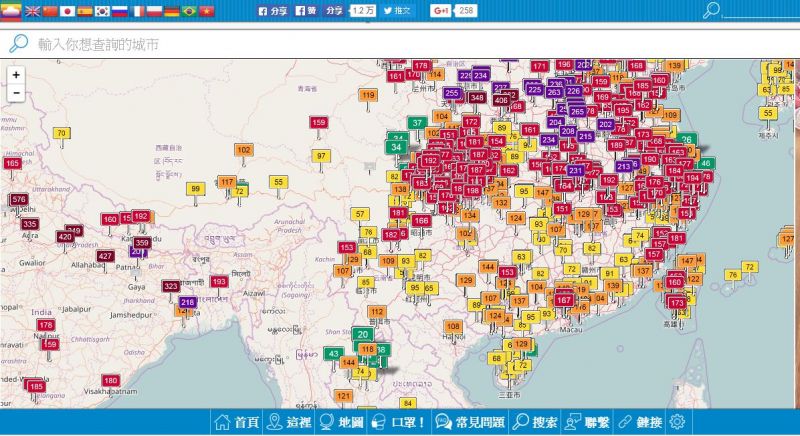800x436 pixels.
Task: Open the 常見問題 FAQ tab
Action: coord(470,422)
